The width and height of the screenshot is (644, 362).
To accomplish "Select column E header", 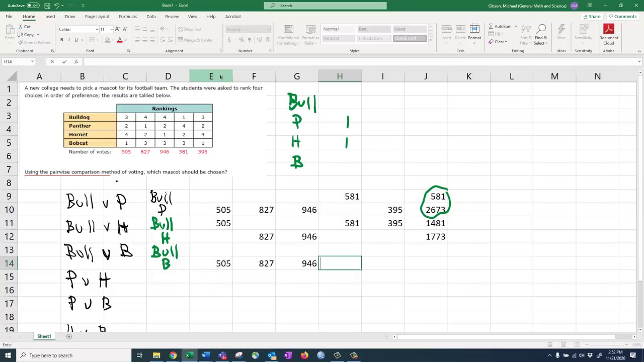I will [x=211, y=76].
